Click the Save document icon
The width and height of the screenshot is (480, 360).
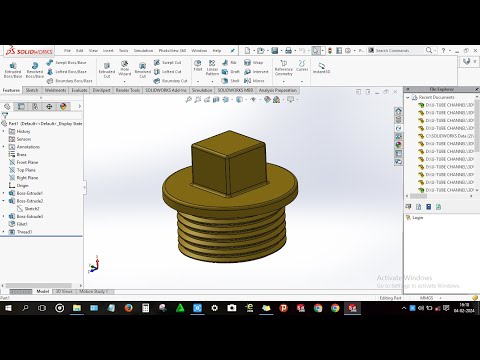[275, 51]
